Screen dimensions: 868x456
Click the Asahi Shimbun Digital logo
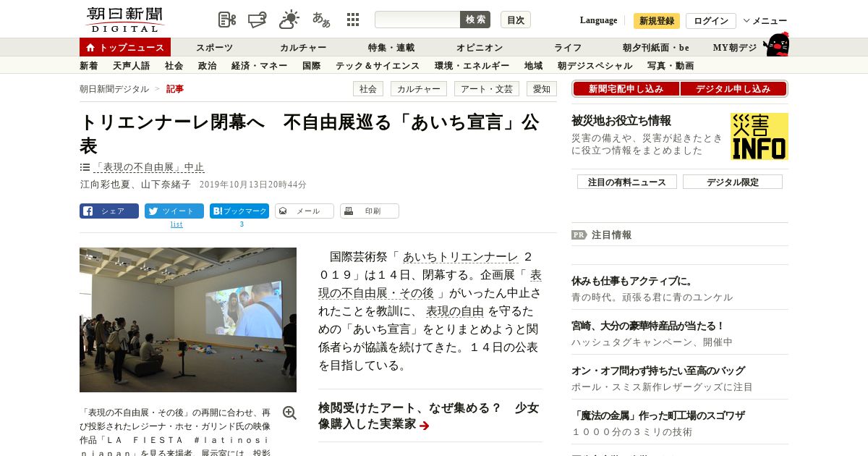[x=125, y=20]
